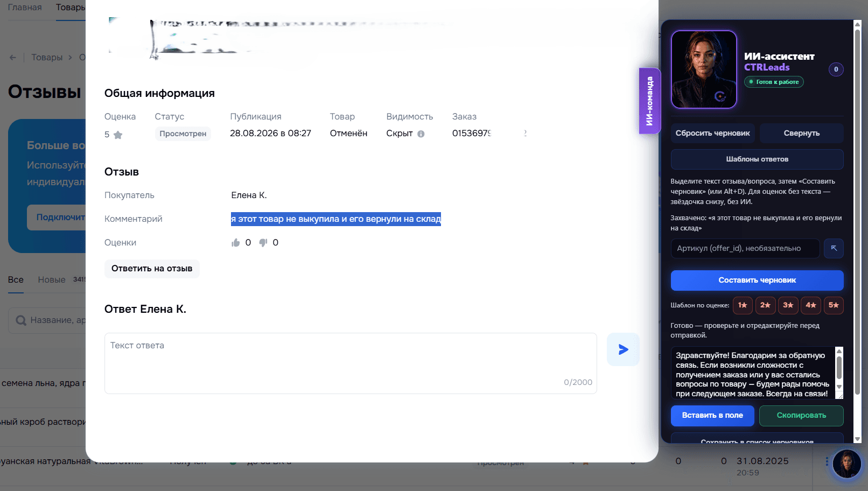Click the Название search field in background
Screen dimensions: 868x491
[x=47, y=320]
